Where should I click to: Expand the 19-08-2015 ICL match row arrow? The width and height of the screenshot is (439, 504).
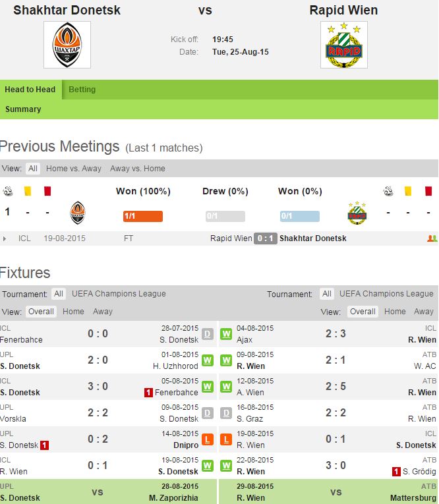coord(6,238)
